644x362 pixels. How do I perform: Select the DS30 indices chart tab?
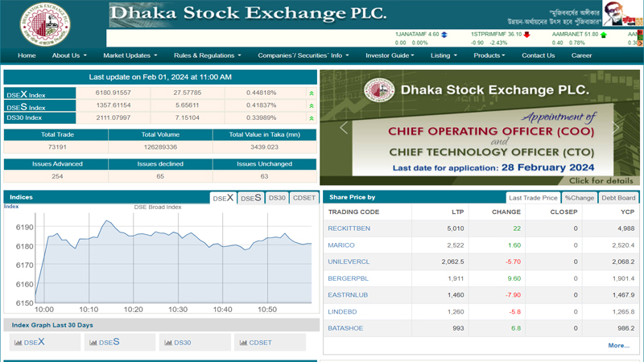point(277,197)
